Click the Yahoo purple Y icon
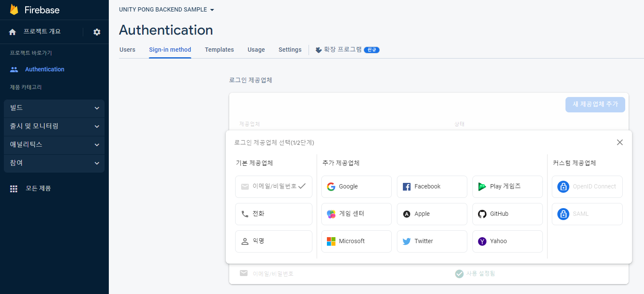This screenshot has height=294, width=644. [x=482, y=241]
